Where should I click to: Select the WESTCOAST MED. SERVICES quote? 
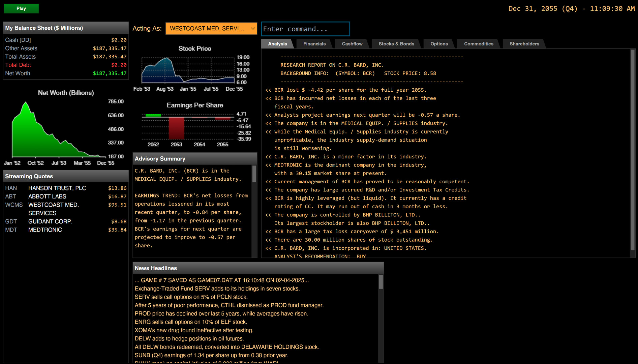[x=66, y=209]
